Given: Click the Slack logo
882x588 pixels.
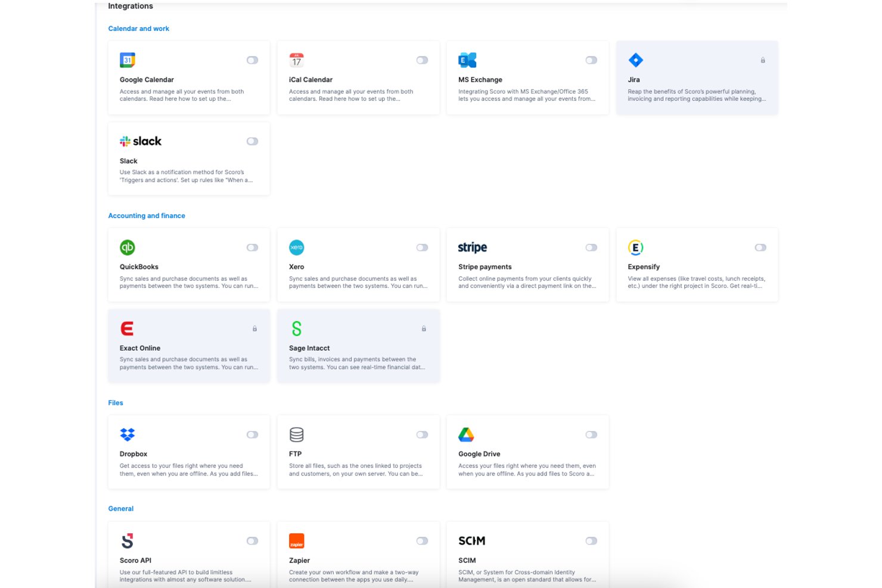Looking at the screenshot, I should (141, 141).
